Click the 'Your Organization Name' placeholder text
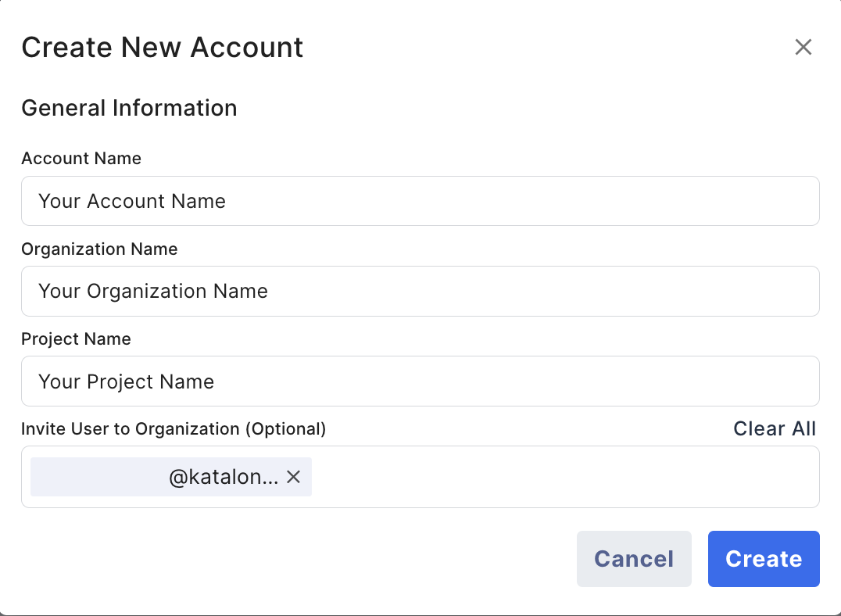Image resolution: width=841 pixels, height=616 pixels. click(153, 292)
